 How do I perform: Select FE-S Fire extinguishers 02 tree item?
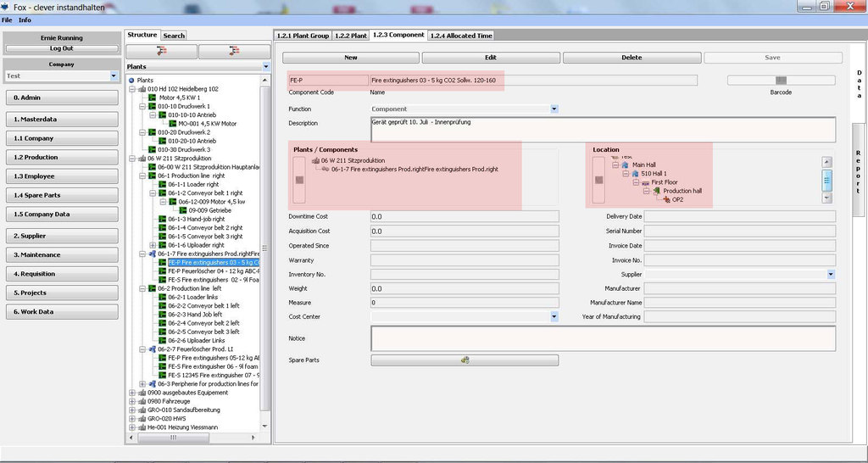click(x=212, y=279)
